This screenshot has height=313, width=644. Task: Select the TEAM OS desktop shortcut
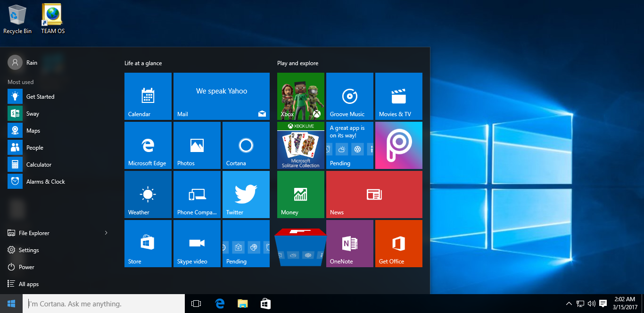point(53,19)
